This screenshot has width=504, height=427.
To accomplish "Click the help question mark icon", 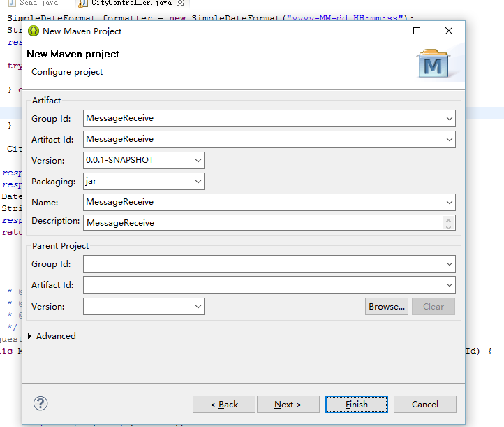I will (40, 403).
